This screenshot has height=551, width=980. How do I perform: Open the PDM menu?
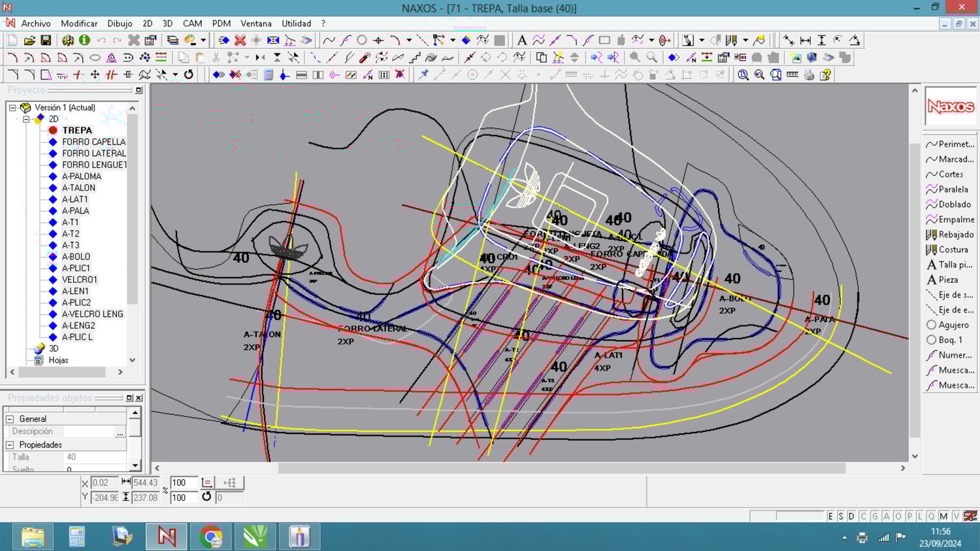coord(221,24)
